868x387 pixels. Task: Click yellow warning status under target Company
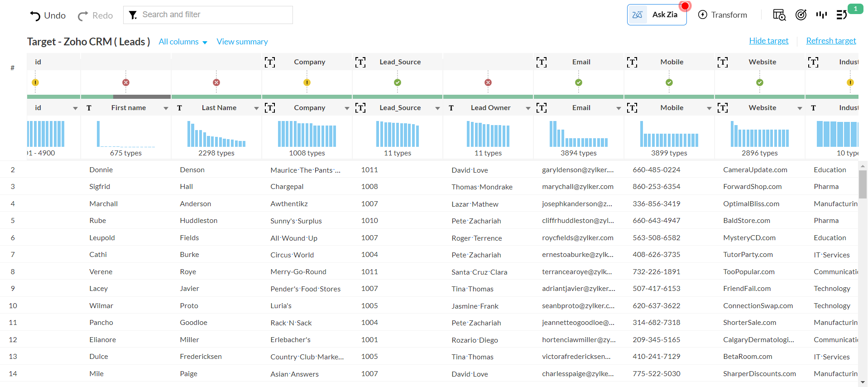(307, 82)
